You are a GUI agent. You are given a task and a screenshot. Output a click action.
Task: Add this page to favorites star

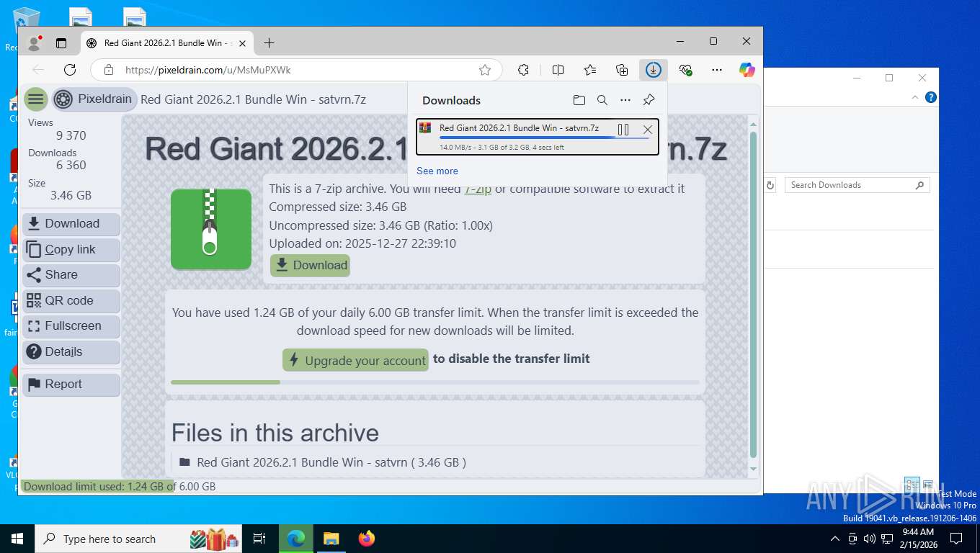click(485, 70)
